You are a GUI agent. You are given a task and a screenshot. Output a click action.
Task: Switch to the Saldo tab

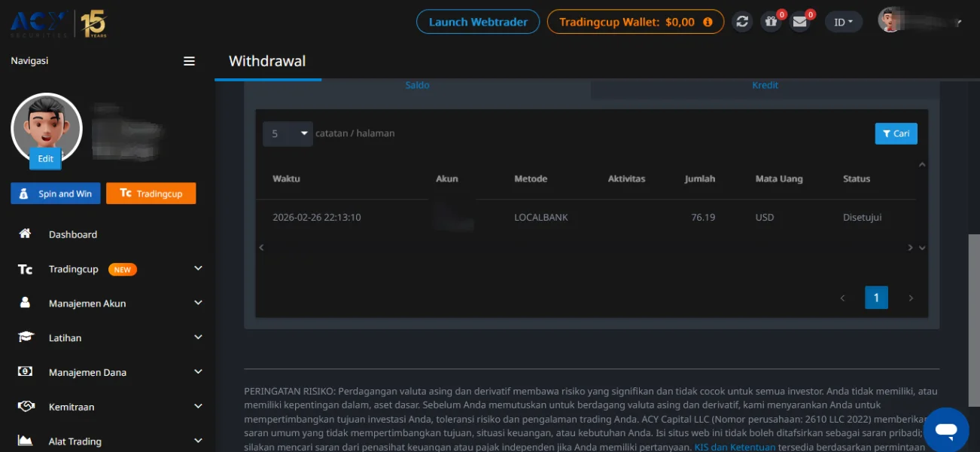tap(417, 85)
